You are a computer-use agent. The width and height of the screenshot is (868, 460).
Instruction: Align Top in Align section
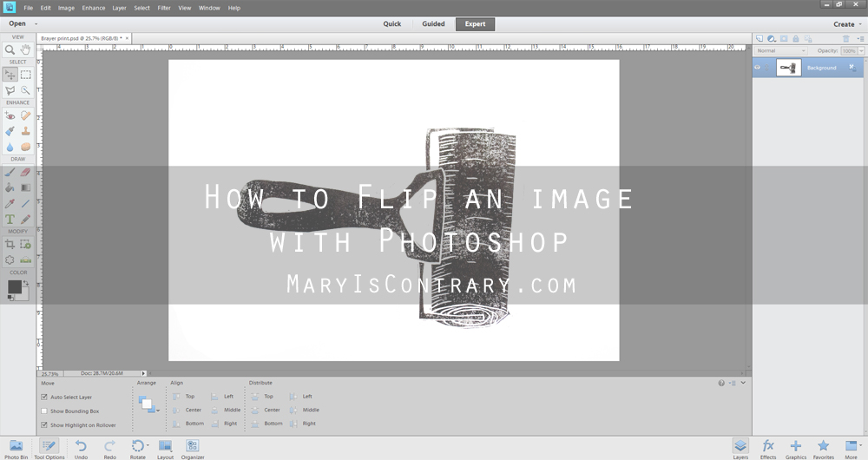pyautogui.click(x=183, y=397)
